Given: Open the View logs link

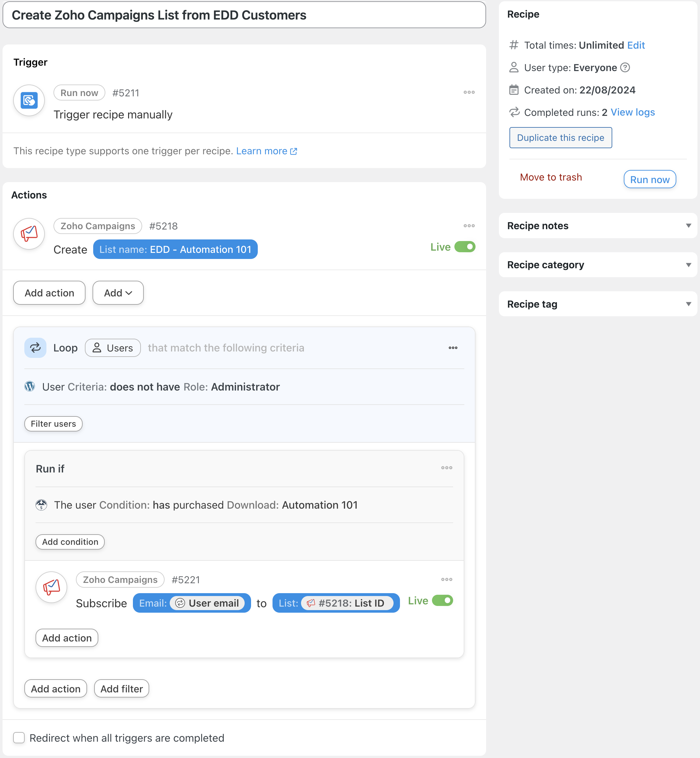Looking at the screenshot, I should (632, 112).
